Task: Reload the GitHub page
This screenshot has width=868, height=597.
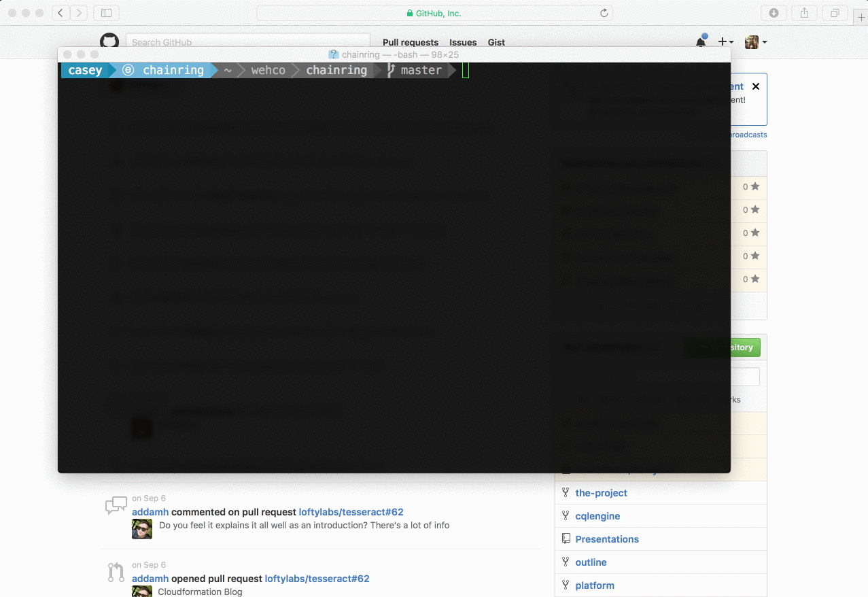Action: tap(604, 13)
